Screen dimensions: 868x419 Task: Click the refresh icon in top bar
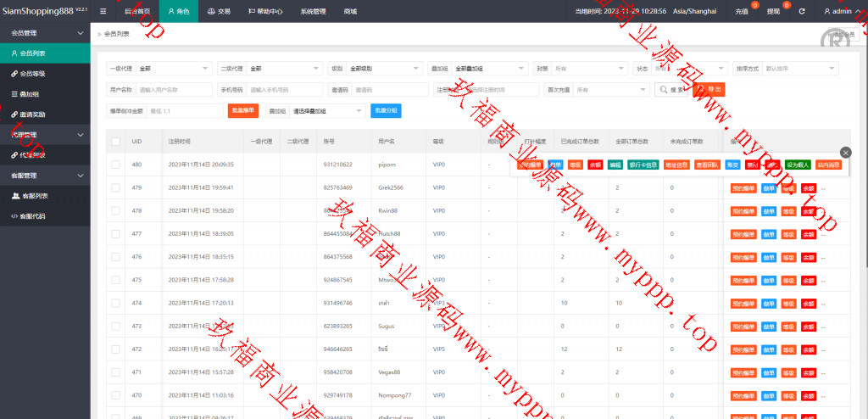click(x=802, y=11)
